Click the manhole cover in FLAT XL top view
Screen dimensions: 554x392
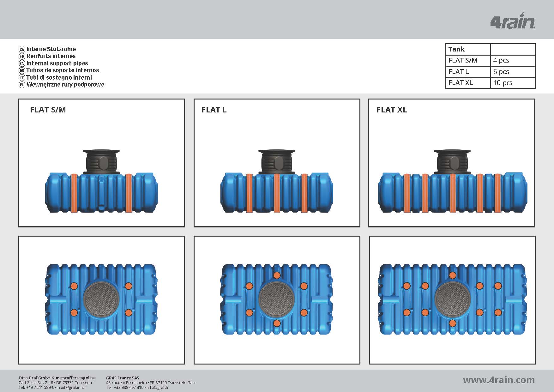452,299
